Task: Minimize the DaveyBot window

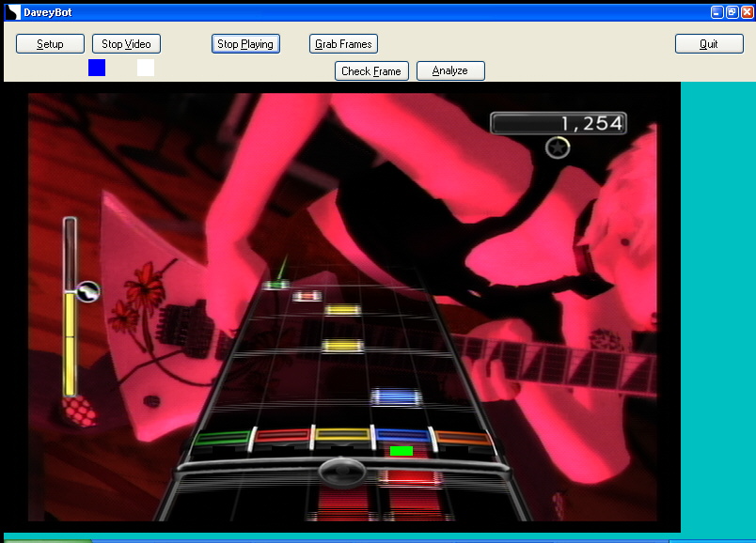Action: click(717, 12)
